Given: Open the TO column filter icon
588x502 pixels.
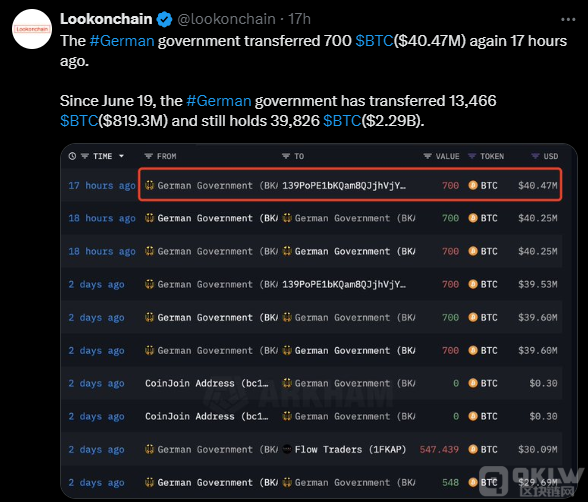Looking at the screenshot, I should [x=286, y=156].
